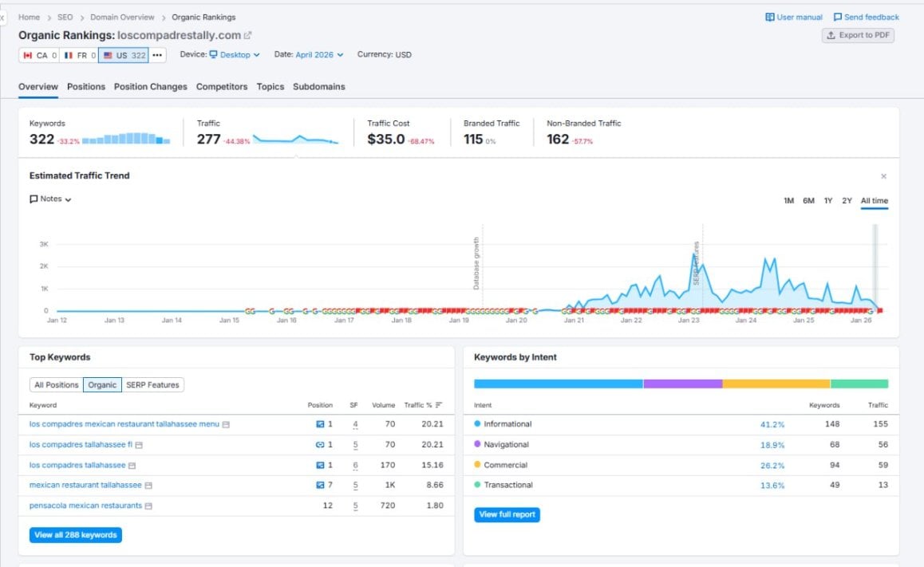Click View full report button
The height and width of the screenshot is (567, 924).
pos(507,514)
